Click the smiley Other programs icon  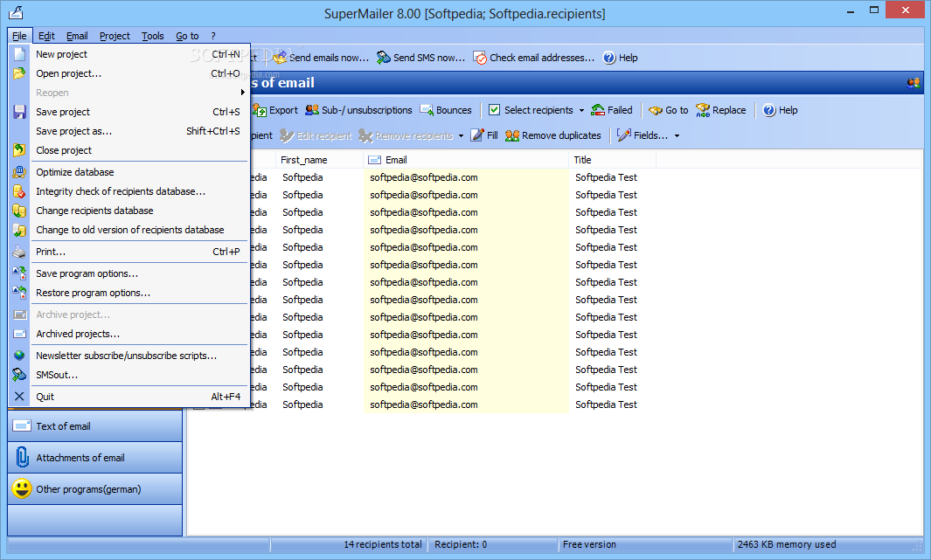(22, 489)
